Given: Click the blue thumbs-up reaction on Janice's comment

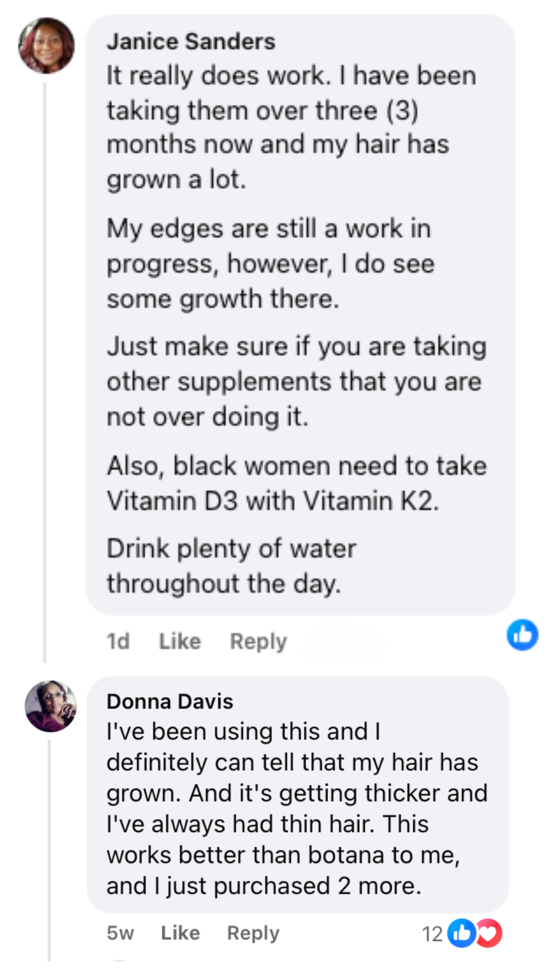Looking at the screenshot, I should coord(522,635).
